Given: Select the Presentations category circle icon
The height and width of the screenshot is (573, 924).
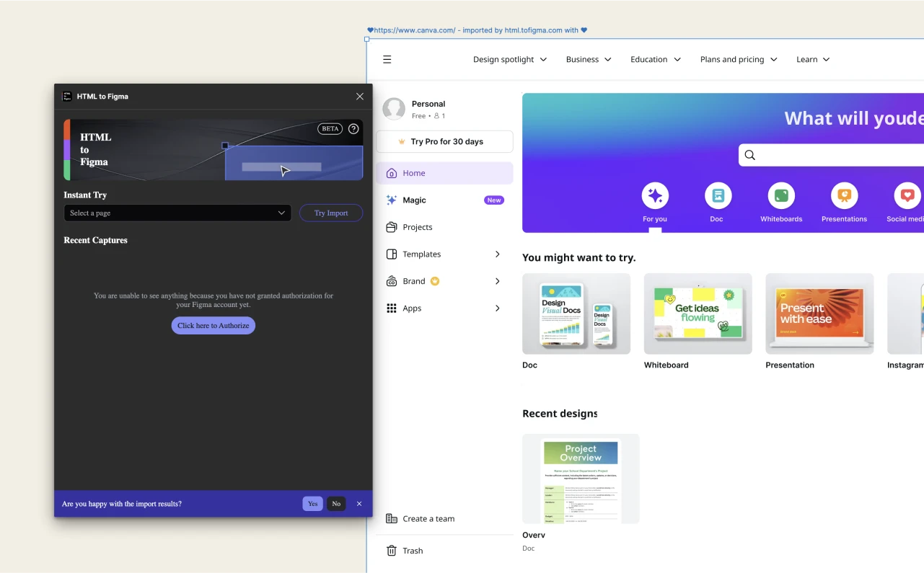Looking at the screenshot, I should [845, 196].
